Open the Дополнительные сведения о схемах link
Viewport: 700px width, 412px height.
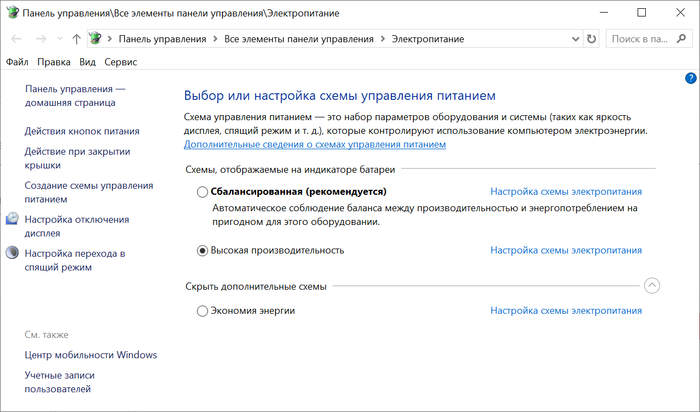(x=315, y=144)
